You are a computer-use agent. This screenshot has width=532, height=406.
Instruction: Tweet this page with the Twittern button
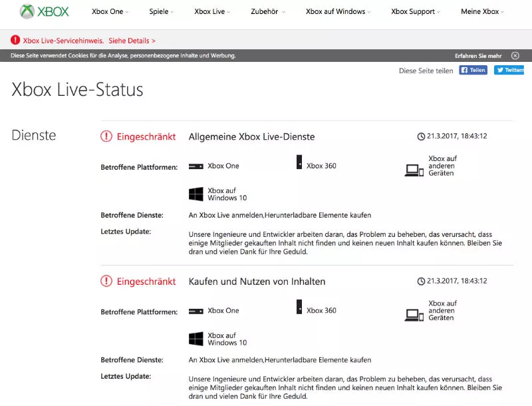[509, 70]
